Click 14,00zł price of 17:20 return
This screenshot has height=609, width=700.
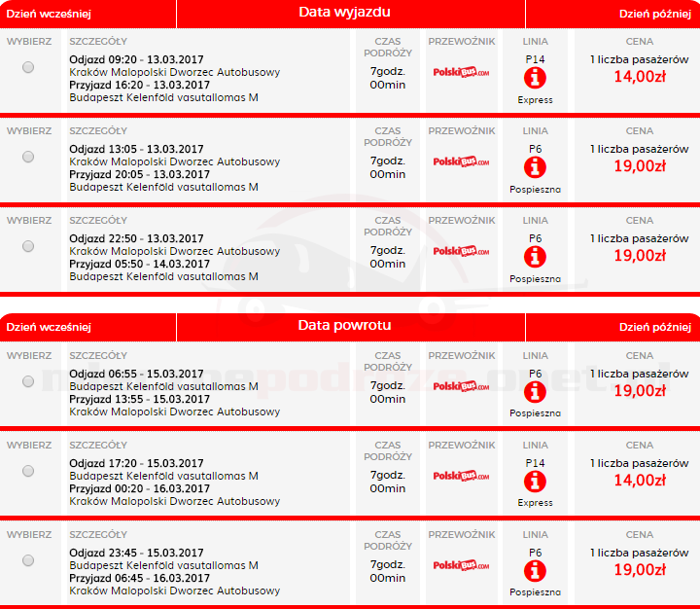click(640, 481)
